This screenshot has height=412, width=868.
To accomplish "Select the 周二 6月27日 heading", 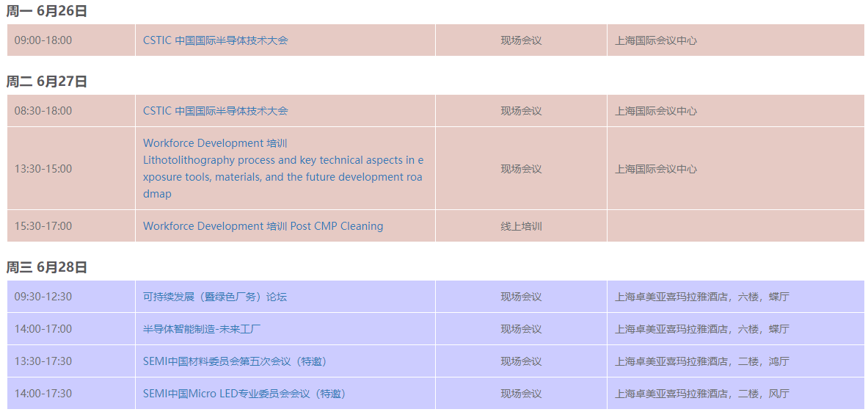I will tap(46, 82).
